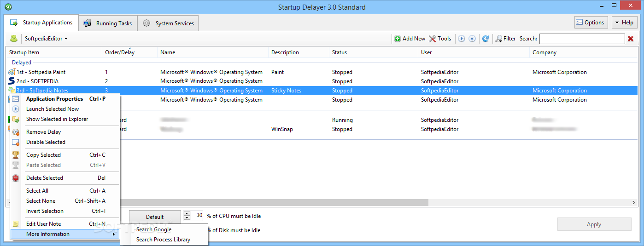Viewport: 644px width, 246px height.
Task: Clear search with the red X icon
Action: point(631,39)
